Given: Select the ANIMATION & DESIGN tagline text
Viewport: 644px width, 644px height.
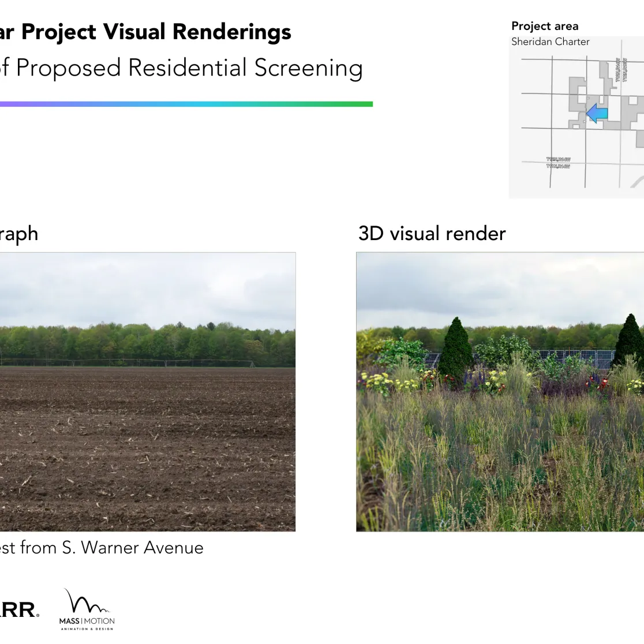Looking at the screenshot, I should tap(87, 631).
